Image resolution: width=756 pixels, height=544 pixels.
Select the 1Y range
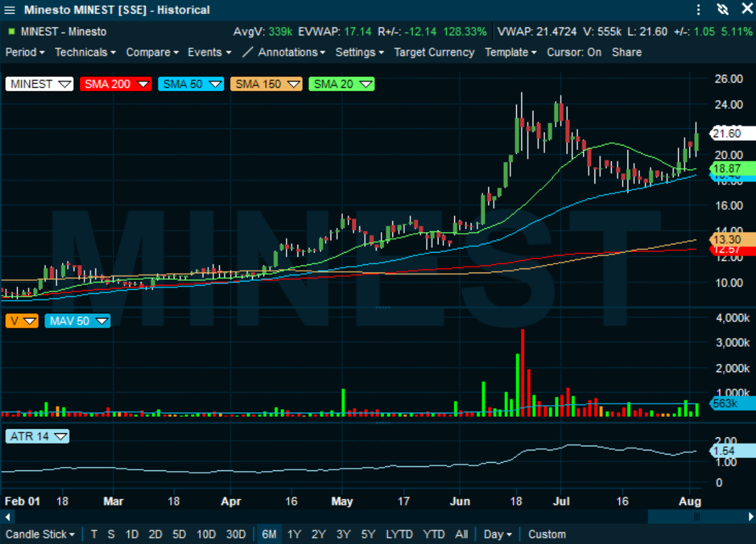click(x=293, y=535)
